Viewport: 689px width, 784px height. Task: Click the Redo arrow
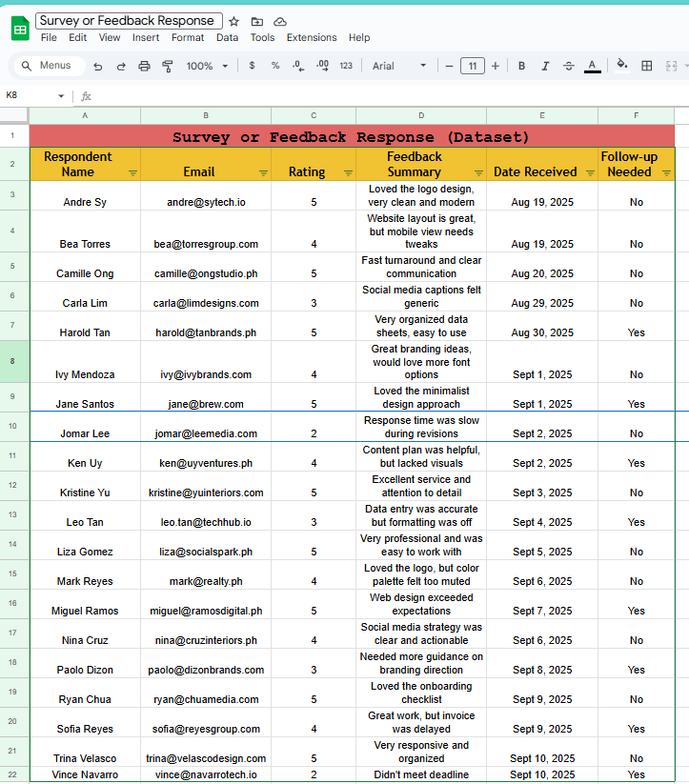pos(121,66)
